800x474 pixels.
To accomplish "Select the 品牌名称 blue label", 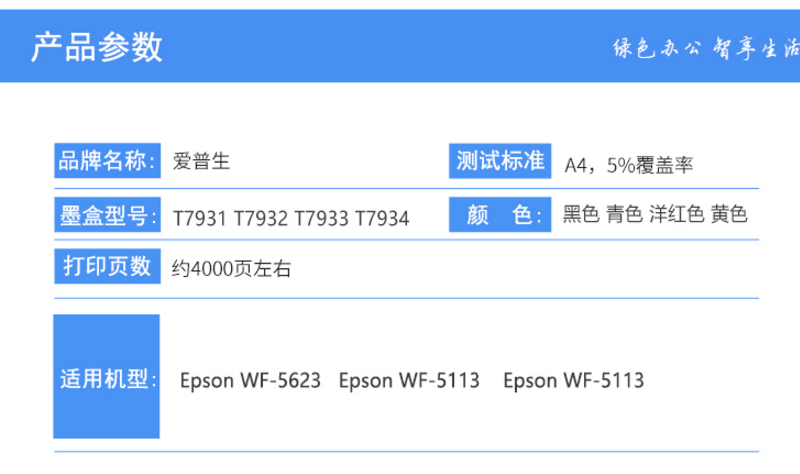I will click(106, 160).
